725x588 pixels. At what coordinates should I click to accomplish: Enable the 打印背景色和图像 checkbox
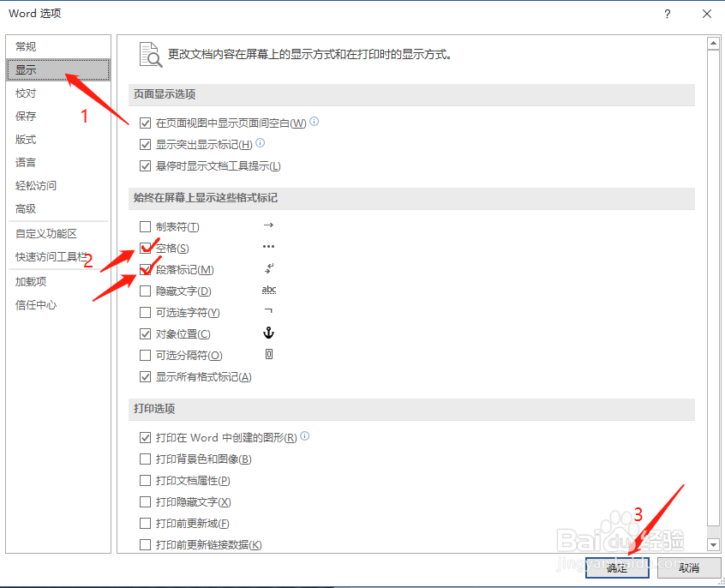146,459
